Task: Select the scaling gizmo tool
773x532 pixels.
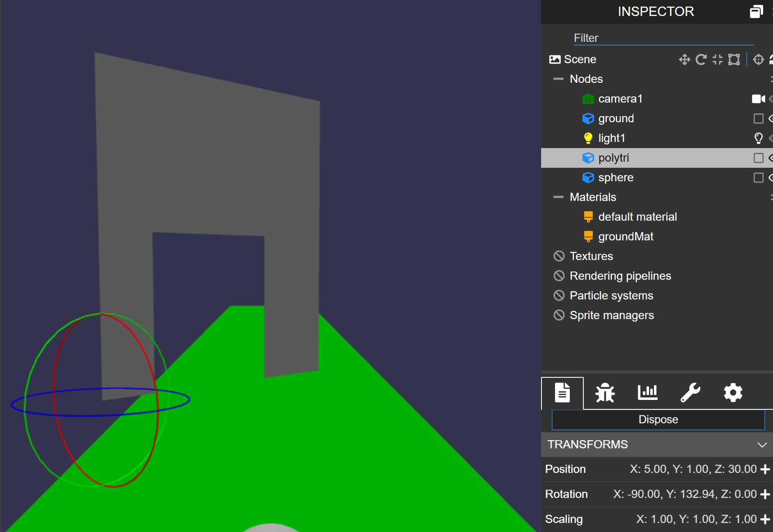Action: (x=718, y=59)
